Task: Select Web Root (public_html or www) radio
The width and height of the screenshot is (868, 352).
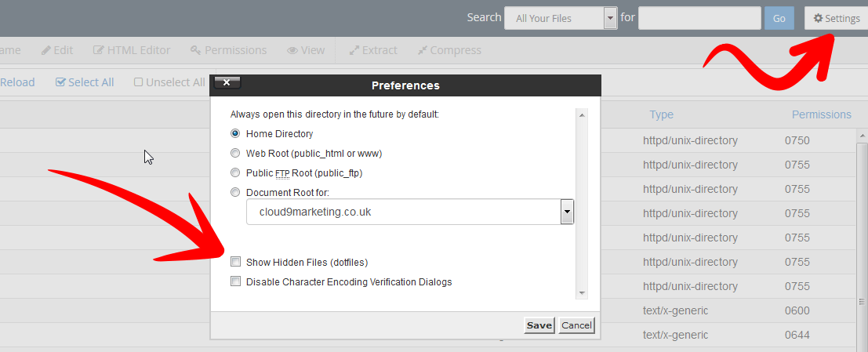Action: [235, 154]
